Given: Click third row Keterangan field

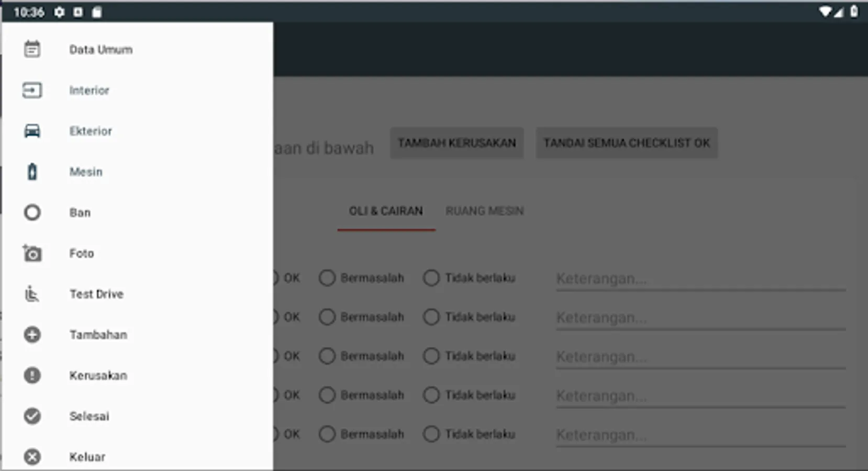Looking at the screenshot, I should [700, 357].
